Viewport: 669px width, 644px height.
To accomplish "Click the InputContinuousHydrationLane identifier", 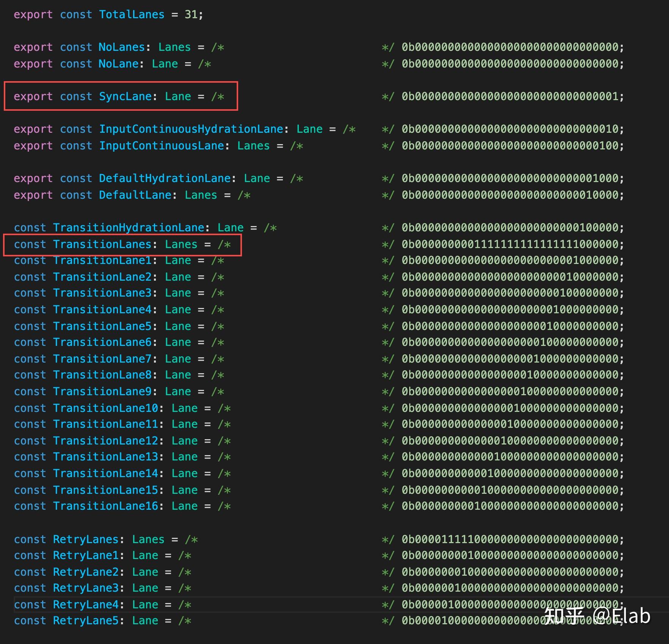I will pos(191,129).
